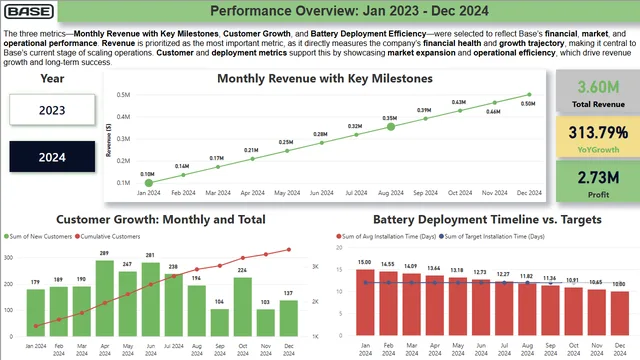Select the Oct 2024 installation time bar (10.91)
The image size is (640, 360).
tap(574, 311)
